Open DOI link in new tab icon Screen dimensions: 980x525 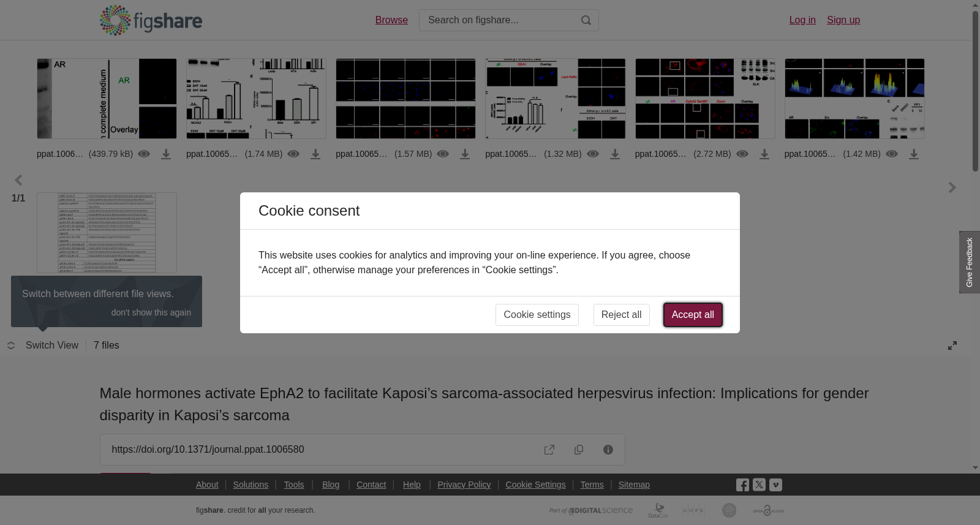click(549, 450)
